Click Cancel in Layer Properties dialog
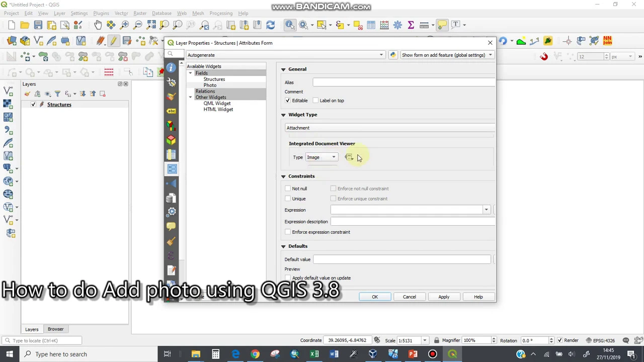Image resolution: width=644 pixels, height=362 pixels. pyautogui.click(x=409, y=297)
